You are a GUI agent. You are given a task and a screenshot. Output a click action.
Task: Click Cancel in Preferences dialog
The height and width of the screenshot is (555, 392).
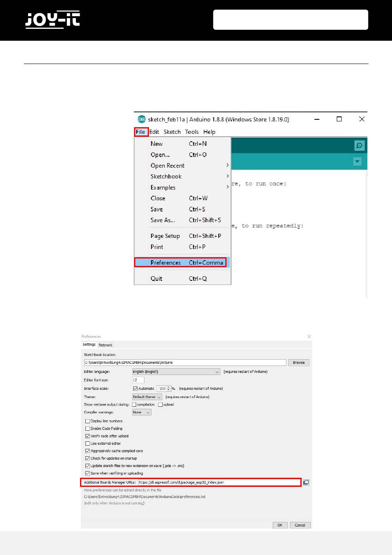pos(300,525)
